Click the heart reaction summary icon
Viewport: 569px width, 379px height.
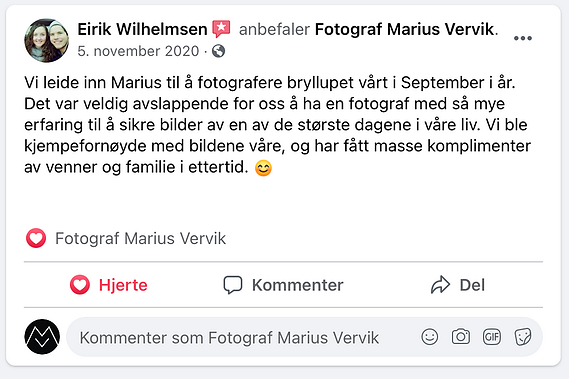tap(36, 239)
